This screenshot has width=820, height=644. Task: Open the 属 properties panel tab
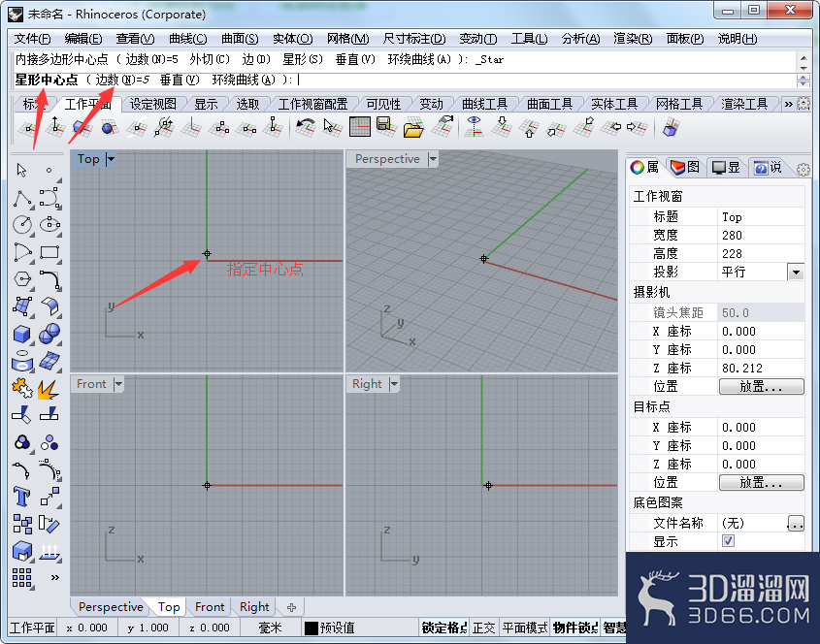click(644, 167)
